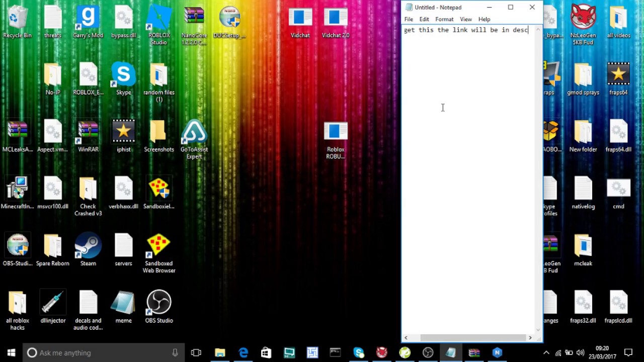Select the all videos folder

click(x=618, y=23)
